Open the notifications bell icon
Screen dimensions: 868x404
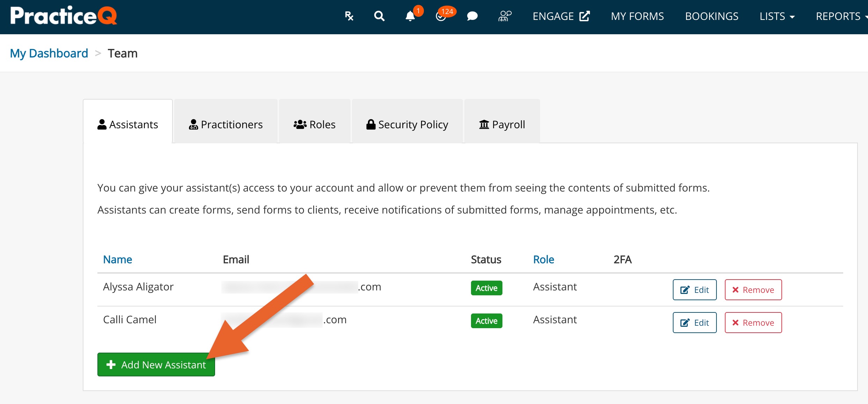410,16
